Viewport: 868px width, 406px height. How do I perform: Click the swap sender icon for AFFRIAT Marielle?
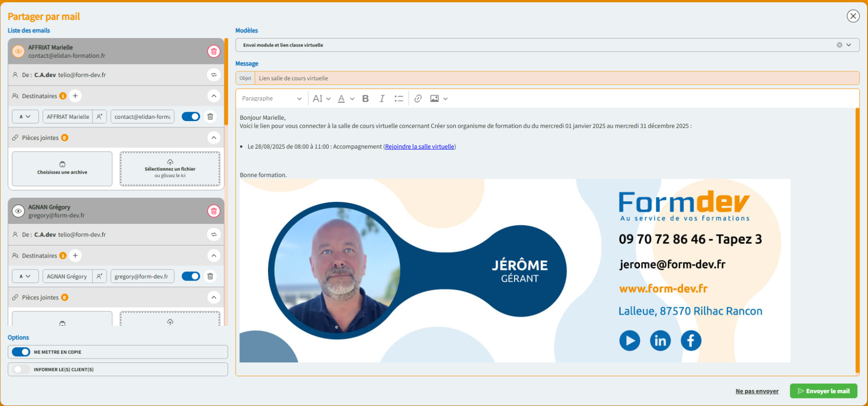214,75
